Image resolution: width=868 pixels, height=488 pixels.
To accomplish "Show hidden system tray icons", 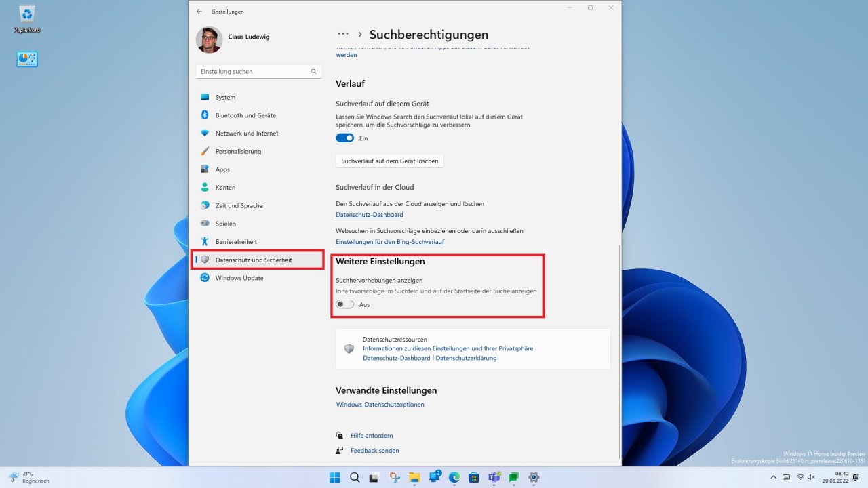I will coord(773,477).
